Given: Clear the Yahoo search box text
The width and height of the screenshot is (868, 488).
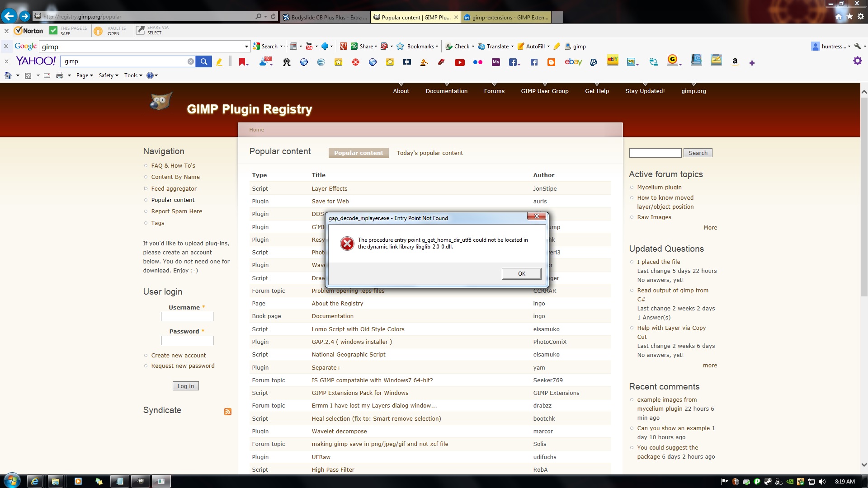Looking at the screenshot, I should [191, 61].
